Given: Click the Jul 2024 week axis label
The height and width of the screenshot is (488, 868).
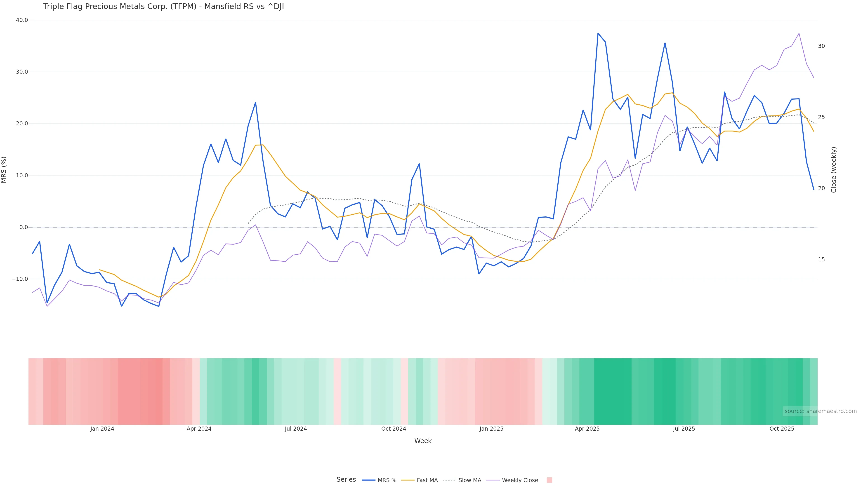Looking at the screenshot, I should (x=295, y=429).
